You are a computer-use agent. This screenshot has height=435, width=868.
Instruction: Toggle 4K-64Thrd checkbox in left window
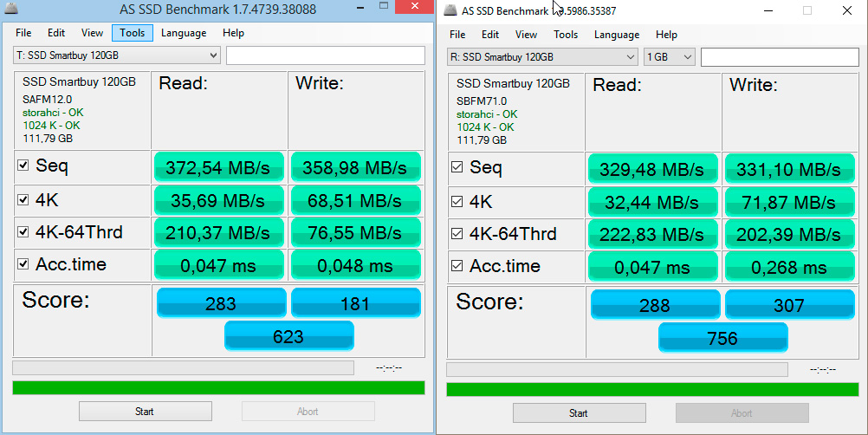tap(23, 232)
